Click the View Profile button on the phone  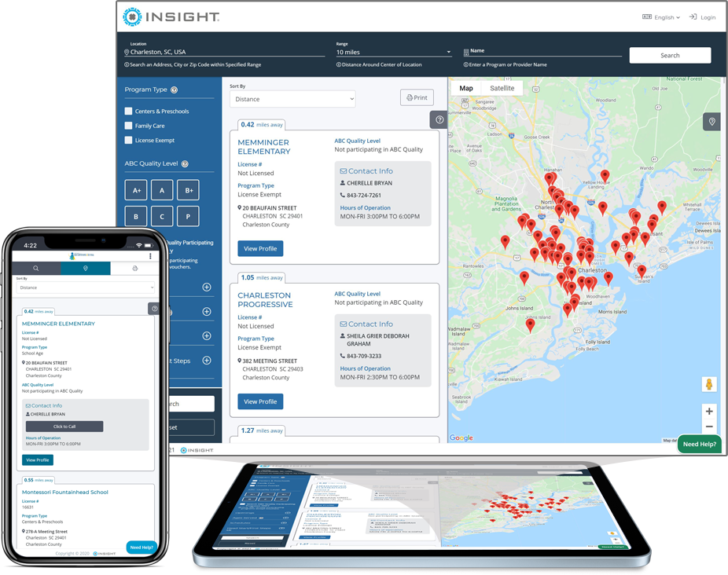click(38, 460)
